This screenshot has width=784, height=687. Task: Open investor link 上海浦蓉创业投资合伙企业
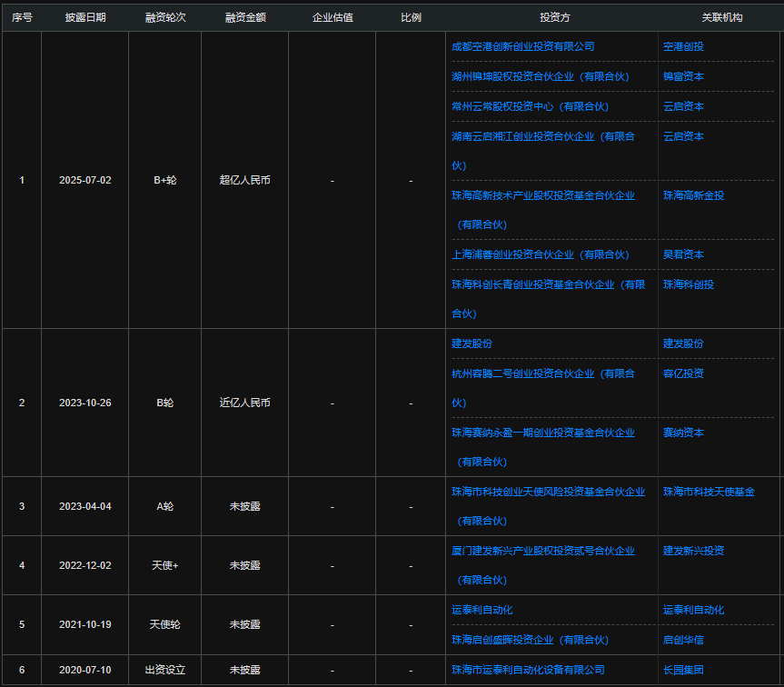[541, 254]
